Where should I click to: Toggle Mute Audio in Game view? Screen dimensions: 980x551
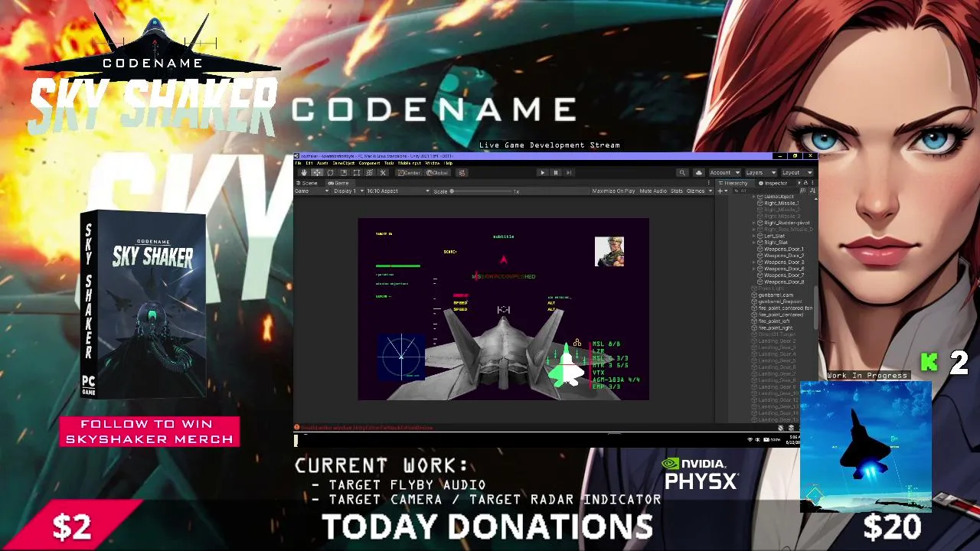(653, 191)
